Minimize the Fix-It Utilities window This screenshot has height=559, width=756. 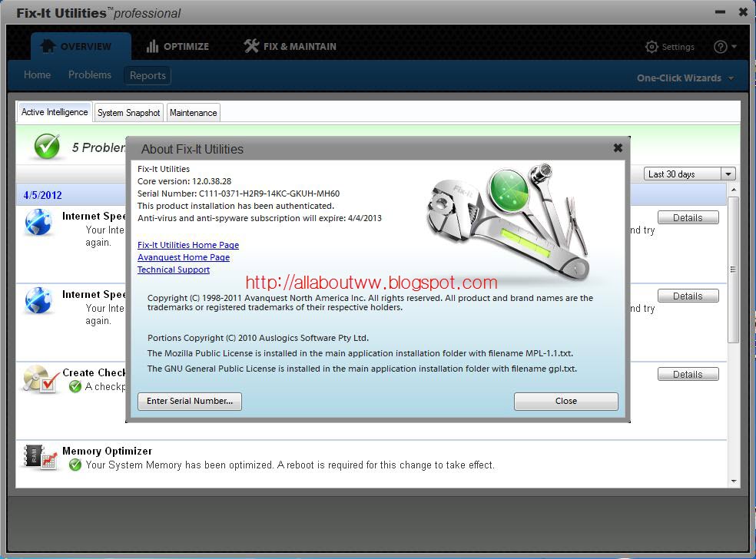(x=721, y=12)
